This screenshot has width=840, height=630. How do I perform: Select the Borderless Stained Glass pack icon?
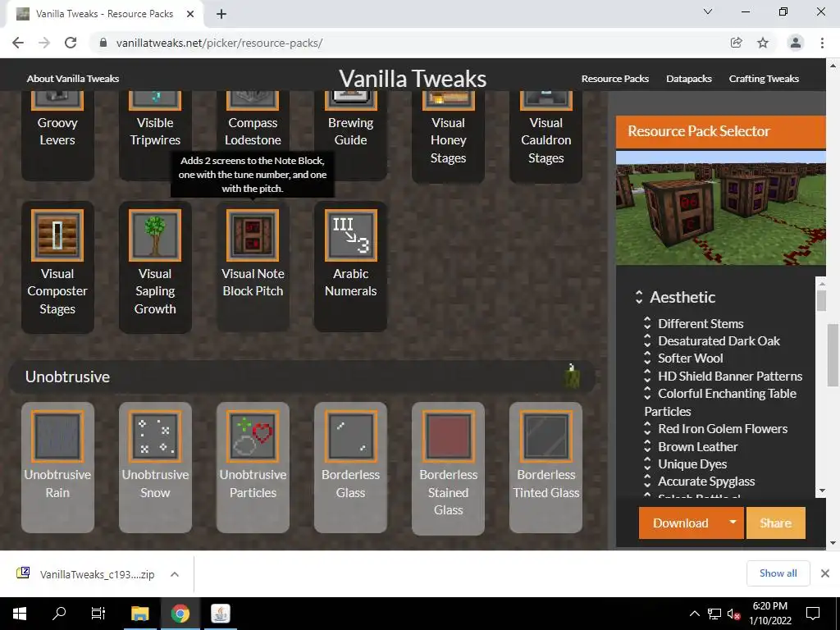tap(449, 436)
